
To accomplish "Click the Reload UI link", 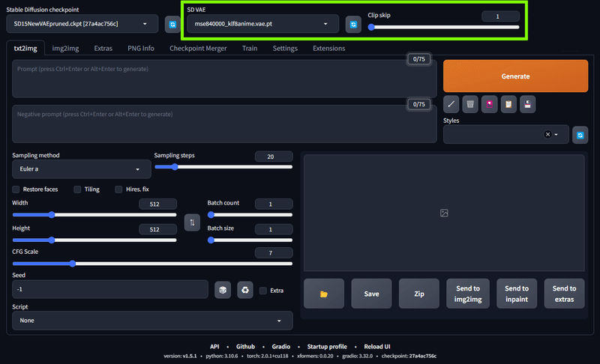I will (x=377, y=347).
